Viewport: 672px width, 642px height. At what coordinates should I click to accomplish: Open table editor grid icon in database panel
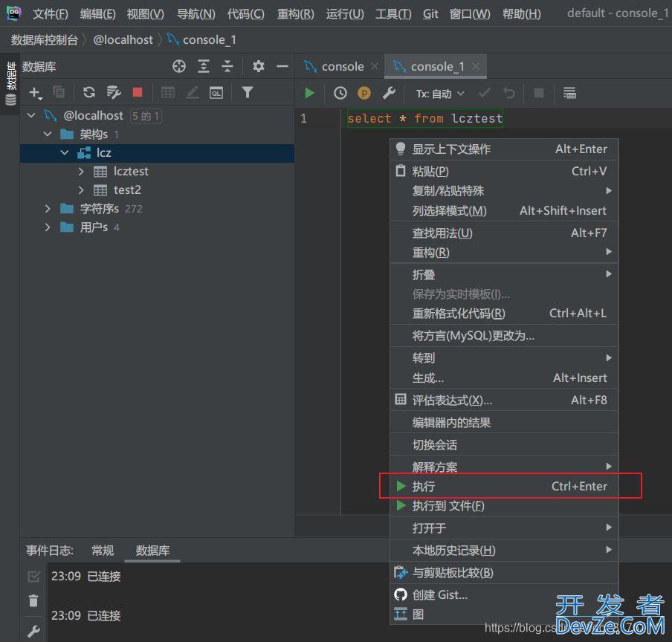pyautogui.click(x=167, y=92)
